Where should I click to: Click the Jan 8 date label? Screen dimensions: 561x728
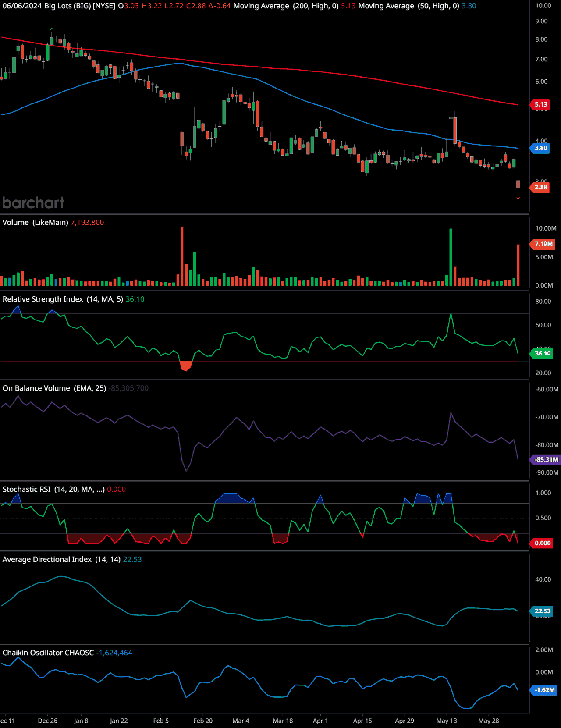coord(81,721)
